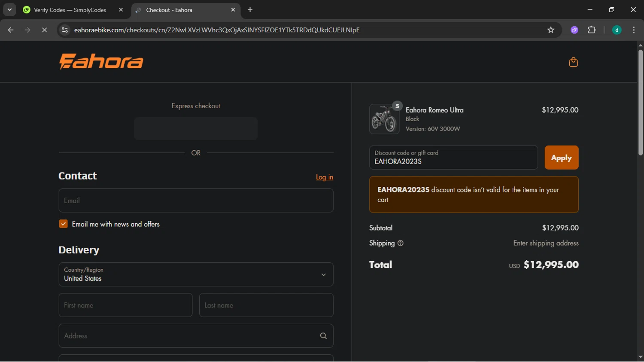Focus the First name field

coord(125,305)
